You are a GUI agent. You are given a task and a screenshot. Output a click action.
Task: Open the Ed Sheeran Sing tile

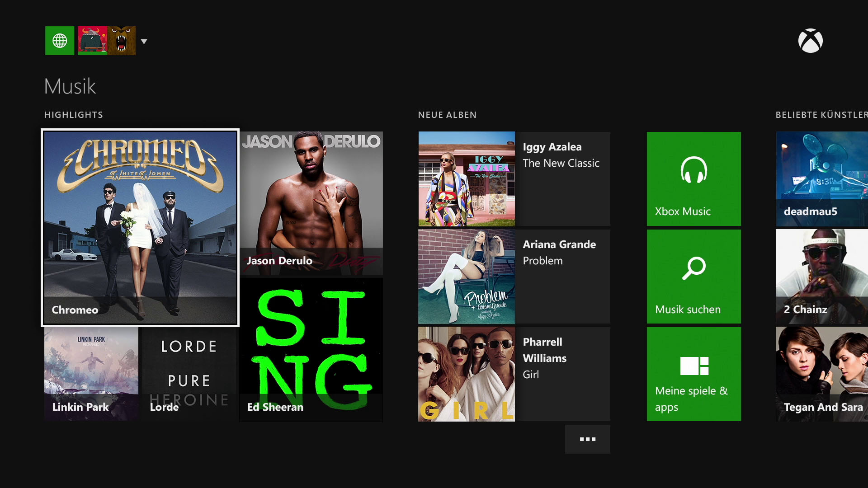(311, 350)
